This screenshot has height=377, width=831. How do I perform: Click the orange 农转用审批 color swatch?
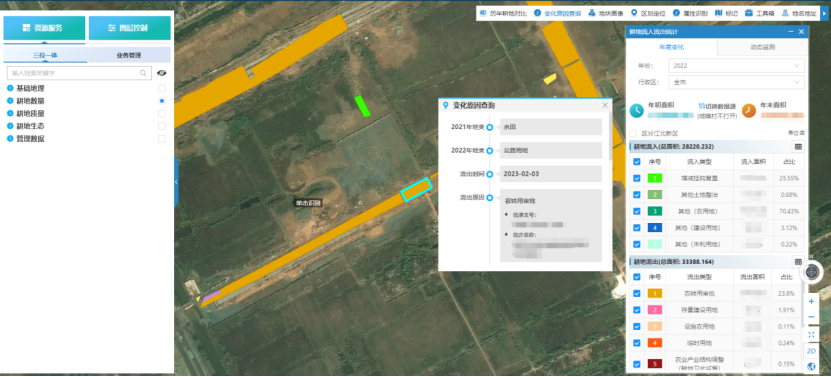pyautogui.click(x=655, y=293)
